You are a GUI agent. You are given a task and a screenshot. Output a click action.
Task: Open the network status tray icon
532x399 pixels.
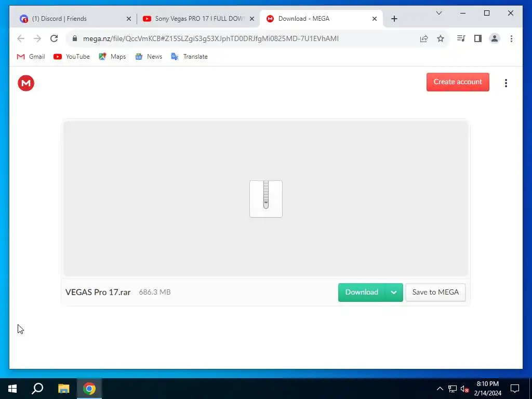click(x=453, y=389)
